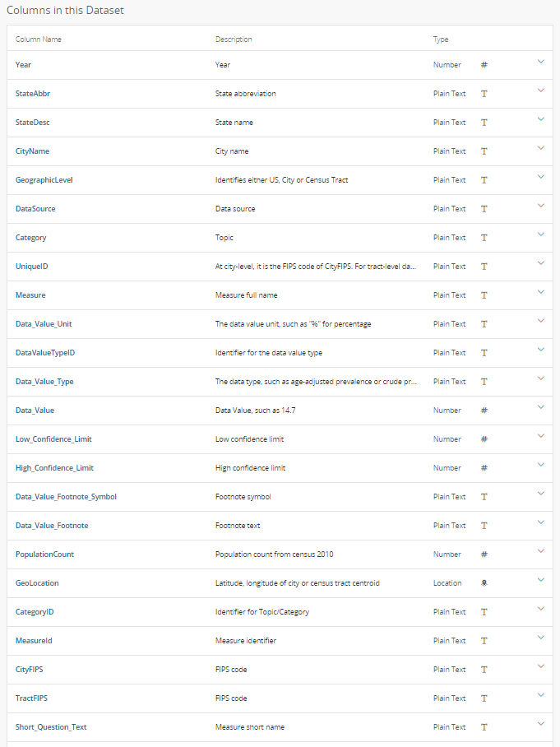Click the text type icon for Measure
560x747 pixels.
[x=484, y=295]
